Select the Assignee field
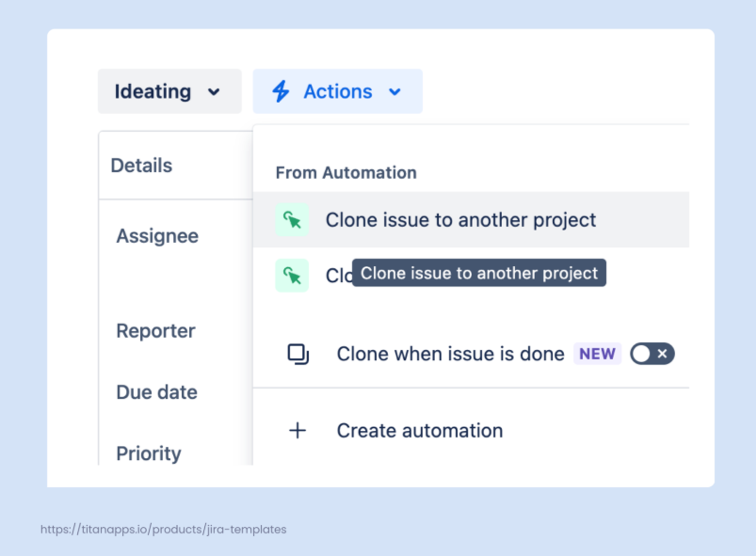Viewport: 756px width, 556px height. point(157,236)
